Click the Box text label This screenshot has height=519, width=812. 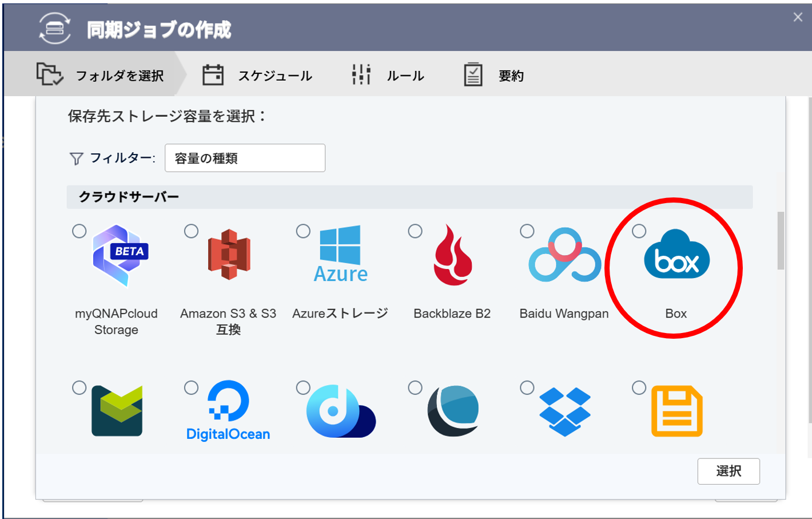click(676, 314)
